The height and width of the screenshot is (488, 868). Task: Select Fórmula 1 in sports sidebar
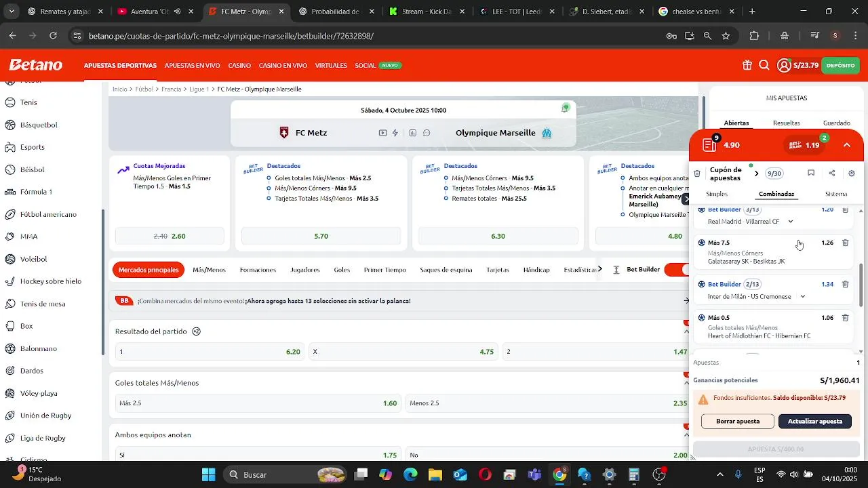click(x=36, y=192)
